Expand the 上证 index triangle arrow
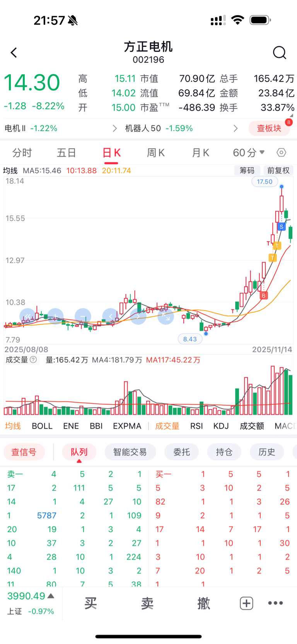The width and height of the screenshot is (297, 644). coord(51,596)
